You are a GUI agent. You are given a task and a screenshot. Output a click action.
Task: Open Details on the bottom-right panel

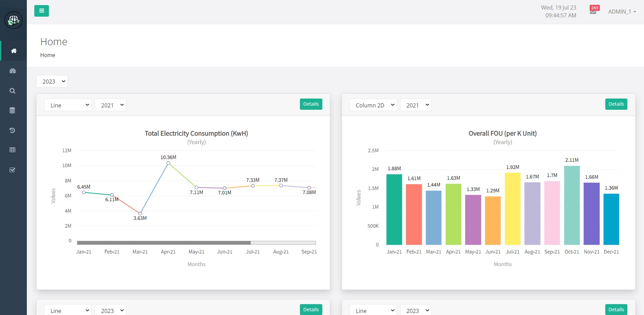(x=616, y=310)
